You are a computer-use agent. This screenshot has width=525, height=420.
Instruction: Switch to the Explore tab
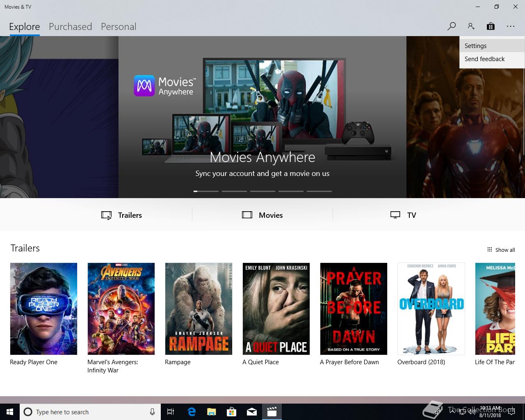pyautogui.click(x=24, y=27)
